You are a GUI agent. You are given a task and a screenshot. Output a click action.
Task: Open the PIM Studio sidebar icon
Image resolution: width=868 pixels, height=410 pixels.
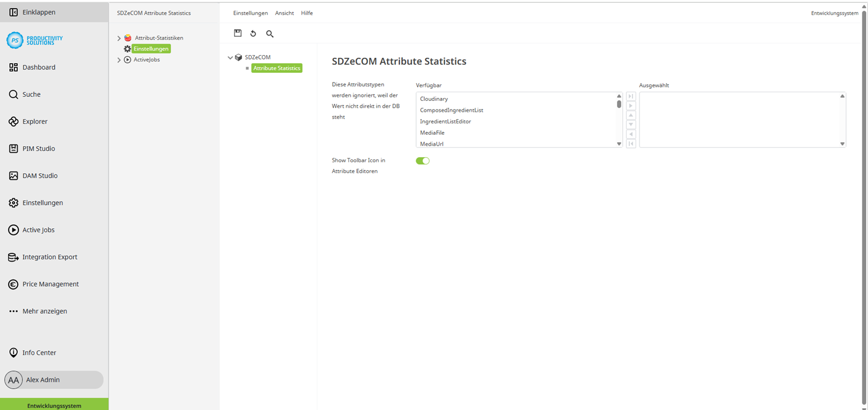tap(13, 148)
